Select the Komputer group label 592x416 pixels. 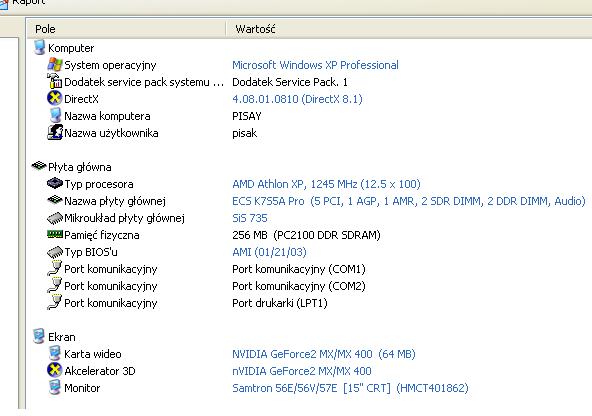(71, 48)
